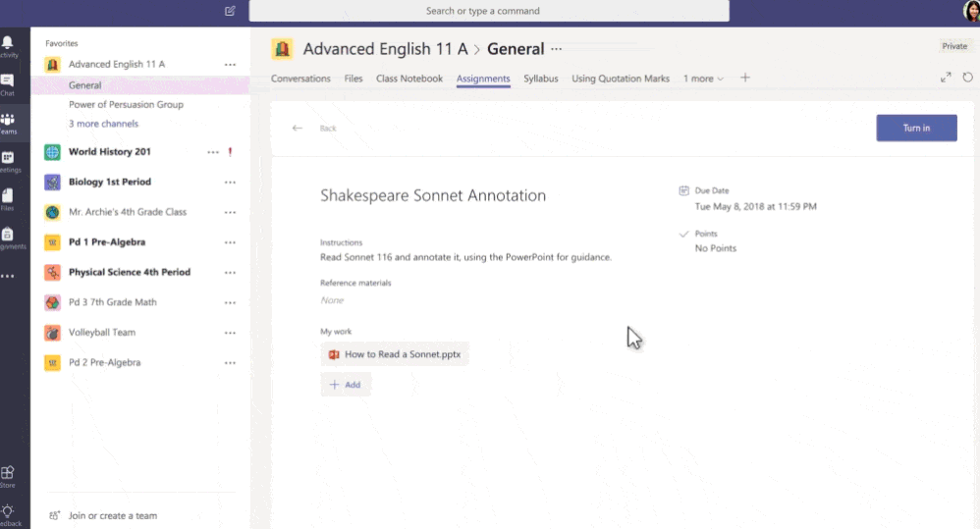The width and height of the screenshot is (980, 529).
Task: Select Physical Science 4th Period team
Action: pyautogui.click(x=130, y=272)
